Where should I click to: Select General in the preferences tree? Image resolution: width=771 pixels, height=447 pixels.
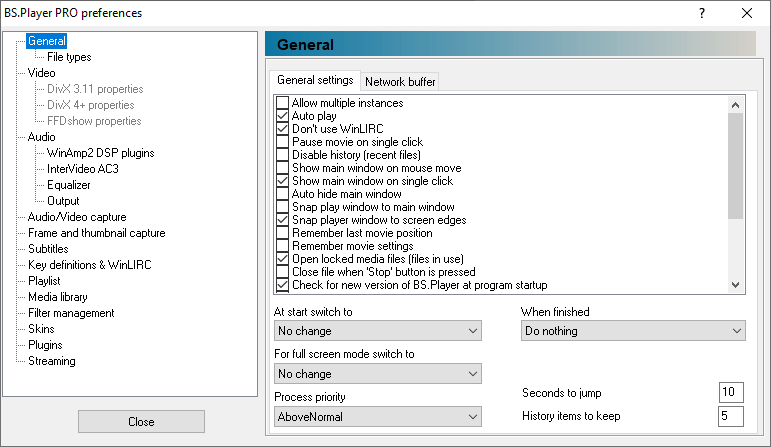46,41
